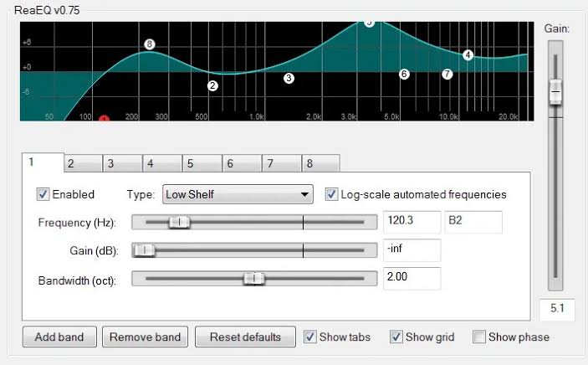The height and width of the screenshot is (365, 588).
Task: Switch to band tab 4
Action: pos(162,164)
